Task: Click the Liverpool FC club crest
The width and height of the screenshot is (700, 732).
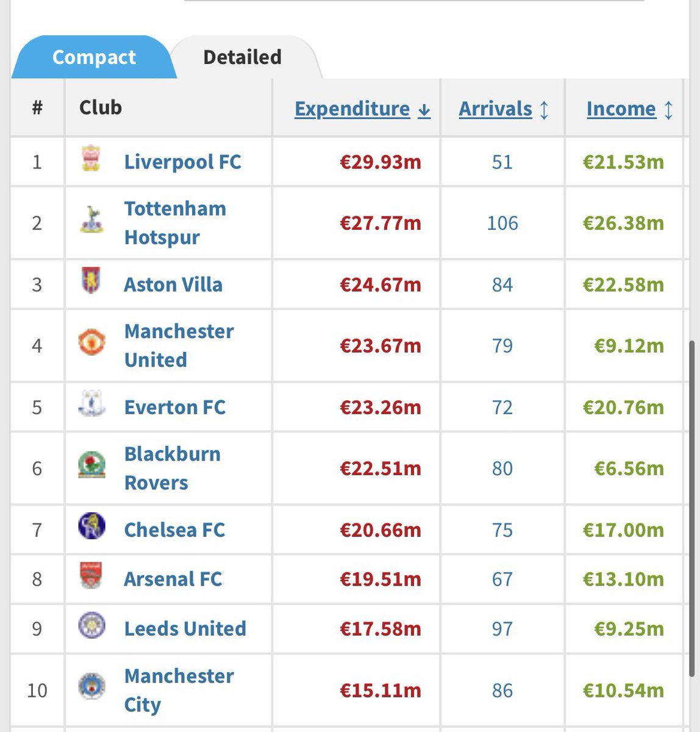Action: 91,159
